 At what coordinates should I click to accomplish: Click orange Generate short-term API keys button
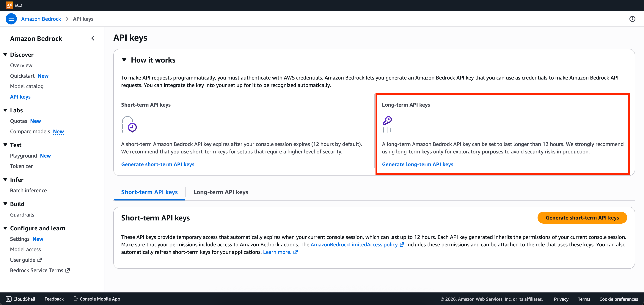(x=582, y=218)
